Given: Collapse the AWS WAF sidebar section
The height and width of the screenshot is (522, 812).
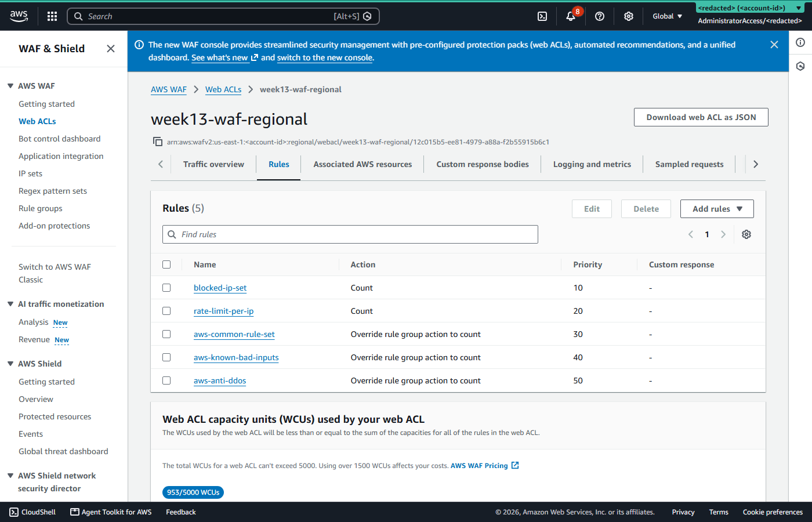Looking at the screenshot, I should click(x=10, y=86).
